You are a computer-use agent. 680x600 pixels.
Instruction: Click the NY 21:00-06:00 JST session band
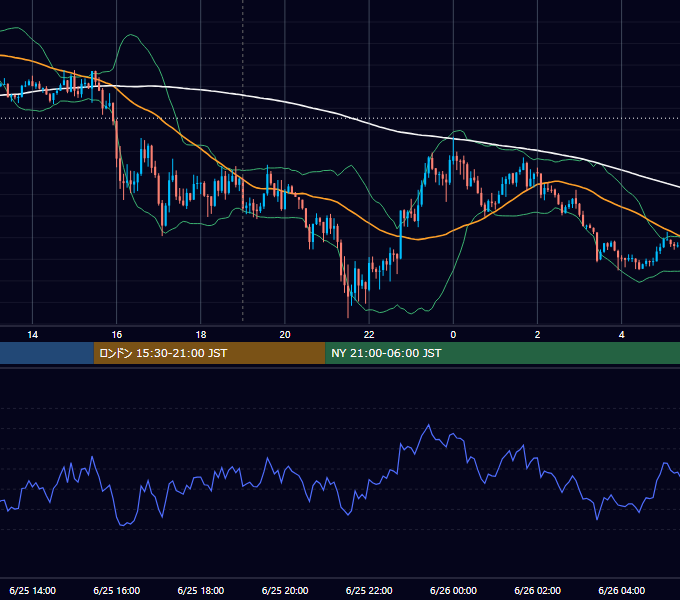tap(503, 353)
